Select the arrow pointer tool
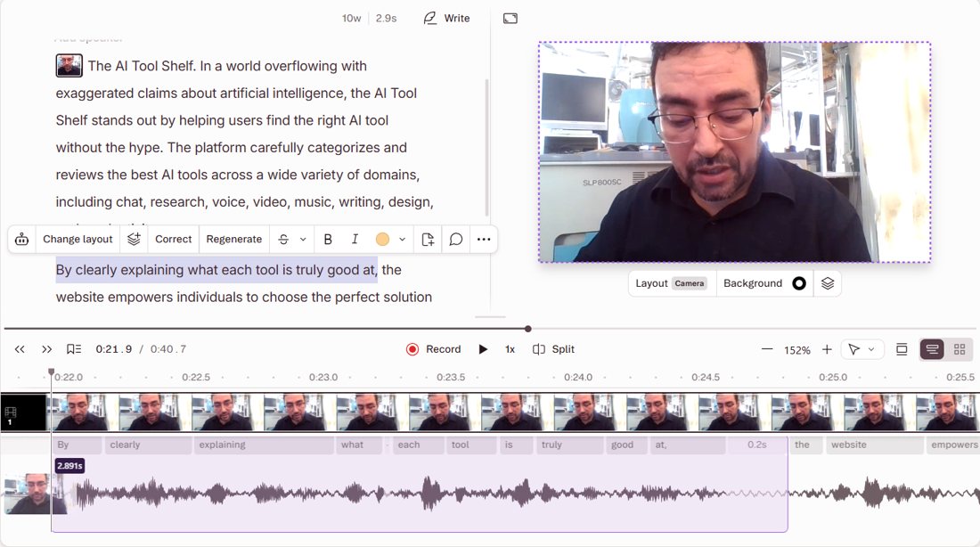980x547 pixels. click(853, 349)
